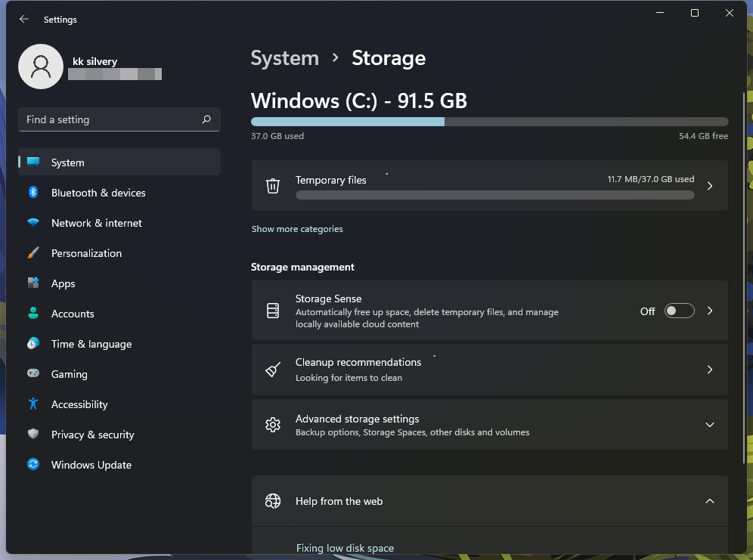Screen dimensions: 753x560
Task: Open Privacy & security settings
Action: 119,435
